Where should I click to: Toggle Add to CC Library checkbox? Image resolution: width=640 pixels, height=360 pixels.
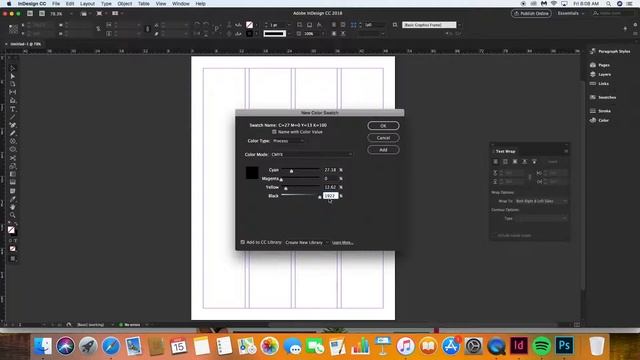pyautogui.click(x=242, y=242)
